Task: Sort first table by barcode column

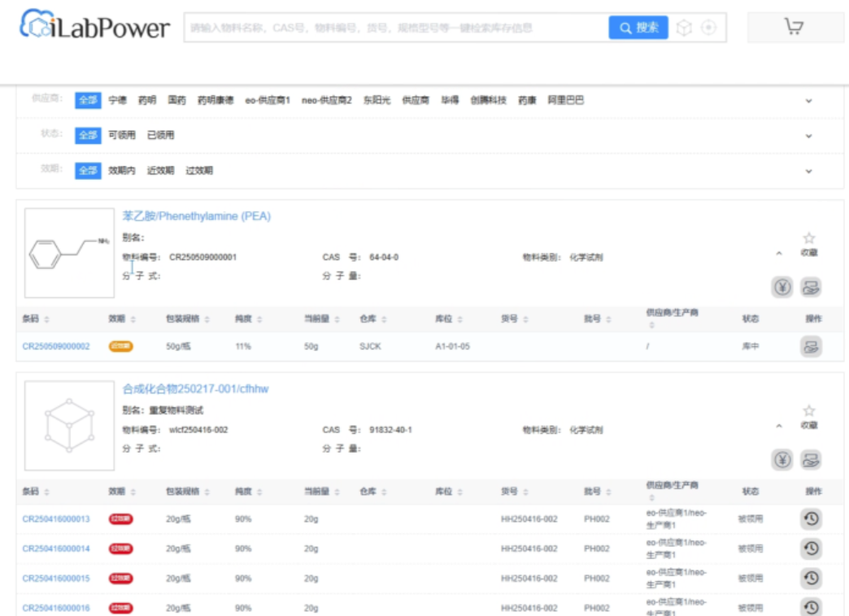Action: (x=36, y=319)
